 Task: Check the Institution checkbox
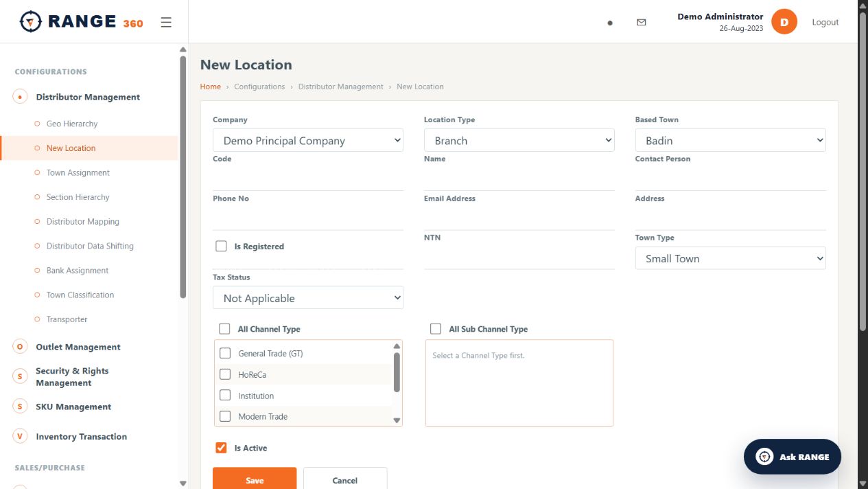[225, 396]
